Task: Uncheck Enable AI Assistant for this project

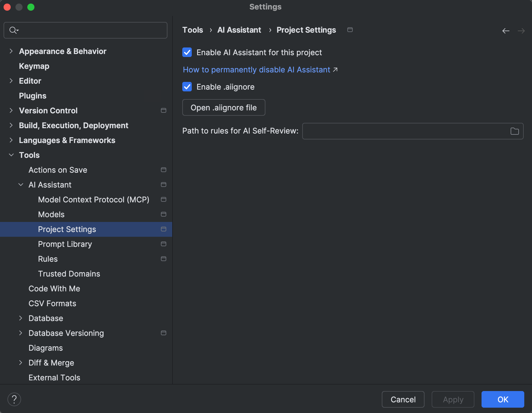Action: pyautogui.click(x=187, y=53)
